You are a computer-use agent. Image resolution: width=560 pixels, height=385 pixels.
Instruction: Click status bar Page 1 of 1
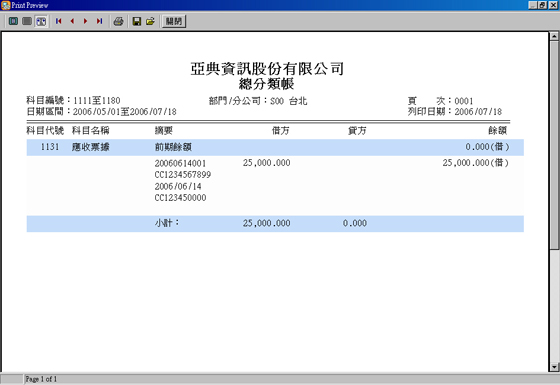pyautogui.click(x=41, y=379)
